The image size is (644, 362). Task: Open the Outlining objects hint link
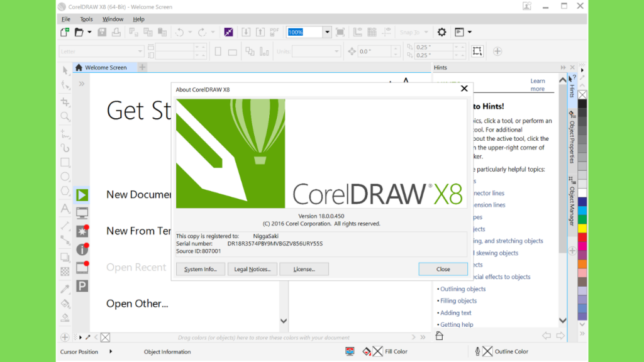[463, 289]
